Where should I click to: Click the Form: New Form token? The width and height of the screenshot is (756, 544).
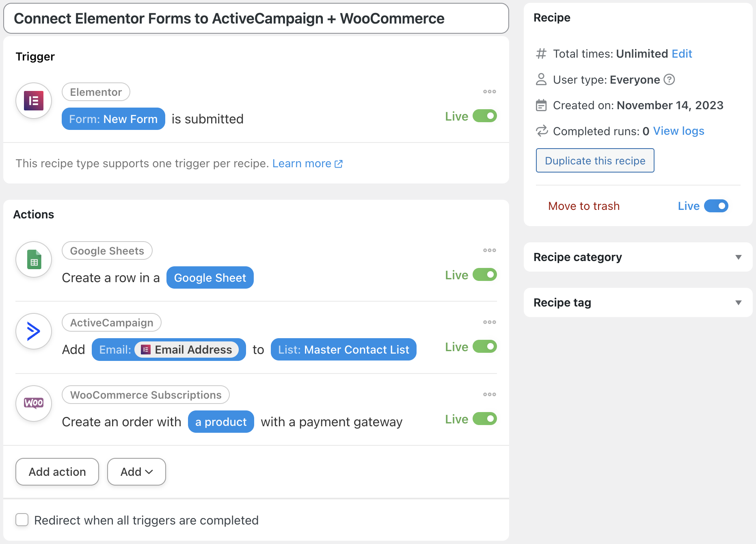(113, 119)
